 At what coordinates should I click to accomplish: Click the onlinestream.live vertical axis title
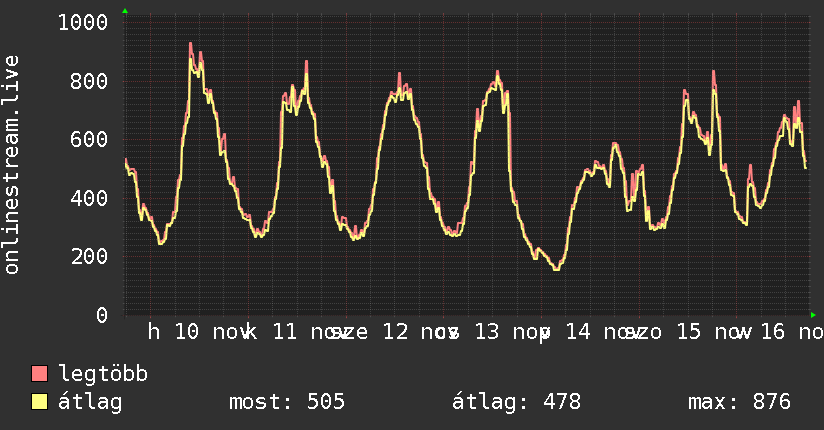pyautogui.click(x=11, y=165)
